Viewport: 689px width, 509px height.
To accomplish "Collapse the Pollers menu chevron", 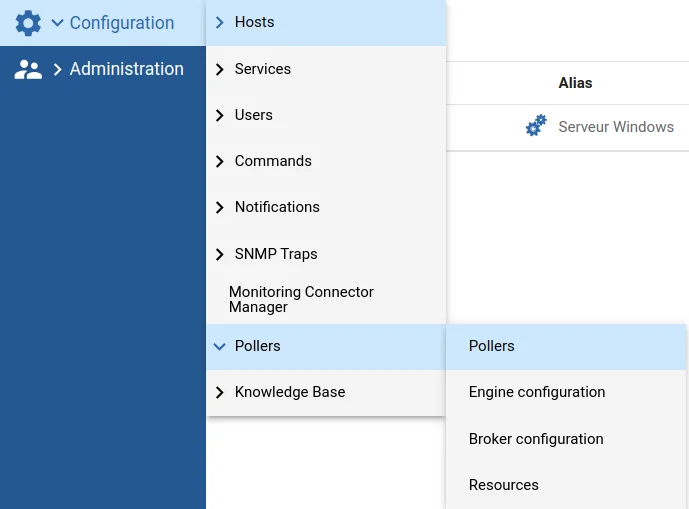I will click(x=220, y=346).
